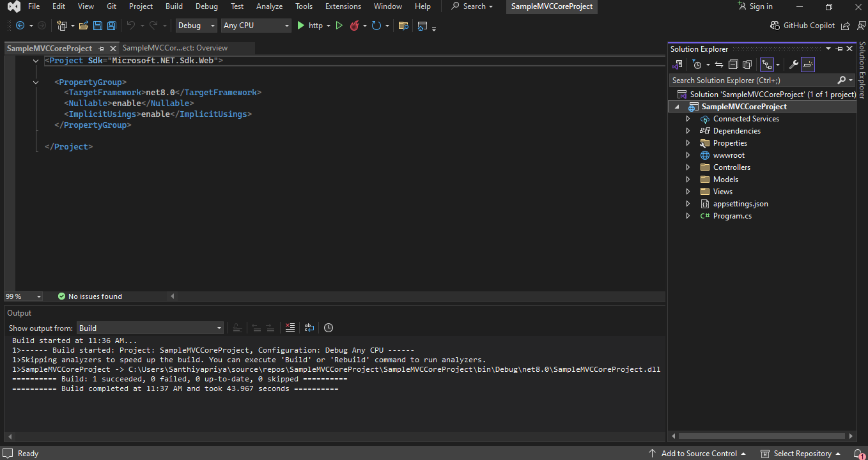Click the Save All toolbar icon
The width and height of the screenshot is (868, 460).
[112, 26]
